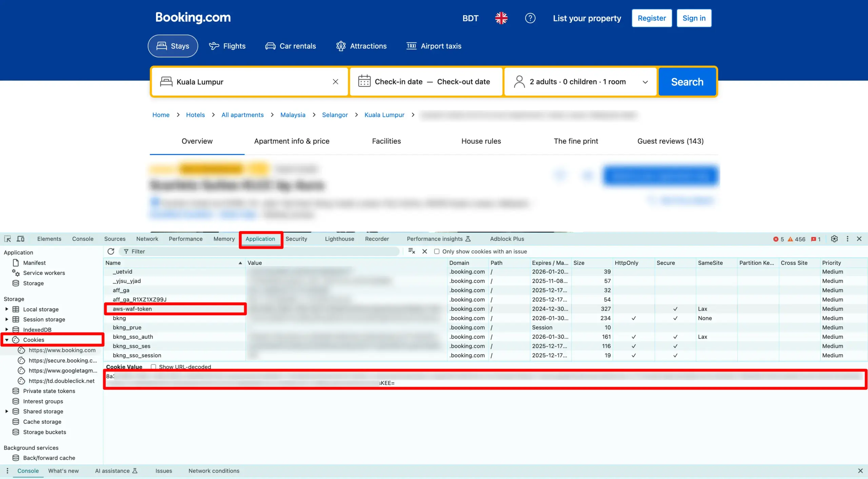Close the bottom console drawer
868x479 pixels.
click(860, 471)
